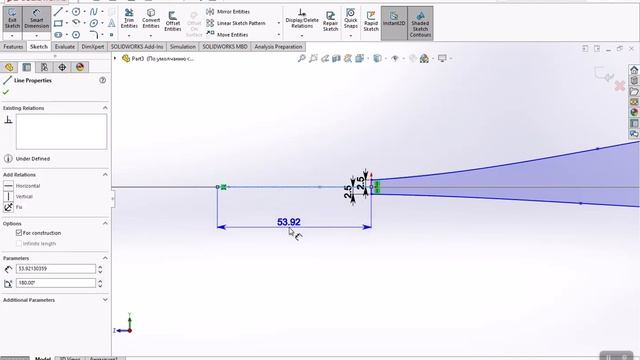Click Offset Entities tool
This screenshot has height=360, width=640.
173,20
